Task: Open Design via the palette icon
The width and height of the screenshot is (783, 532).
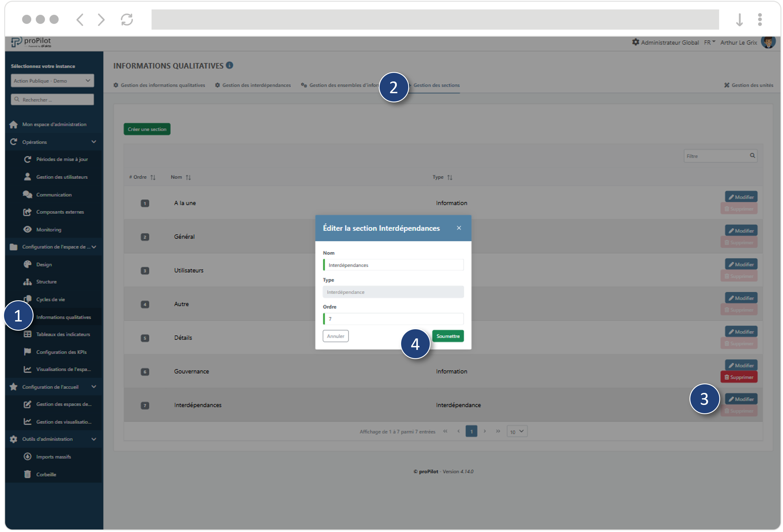Action: pos(28,264)
